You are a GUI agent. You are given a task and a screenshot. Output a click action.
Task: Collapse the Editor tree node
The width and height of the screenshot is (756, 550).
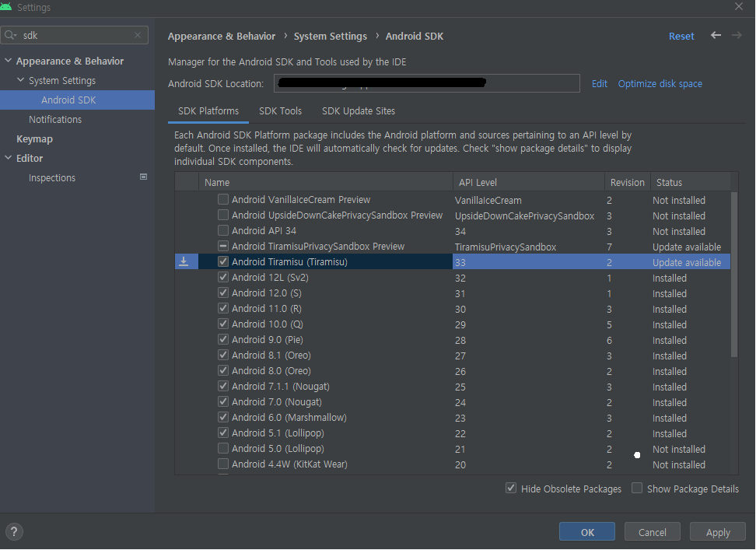[x=9, y=158]
